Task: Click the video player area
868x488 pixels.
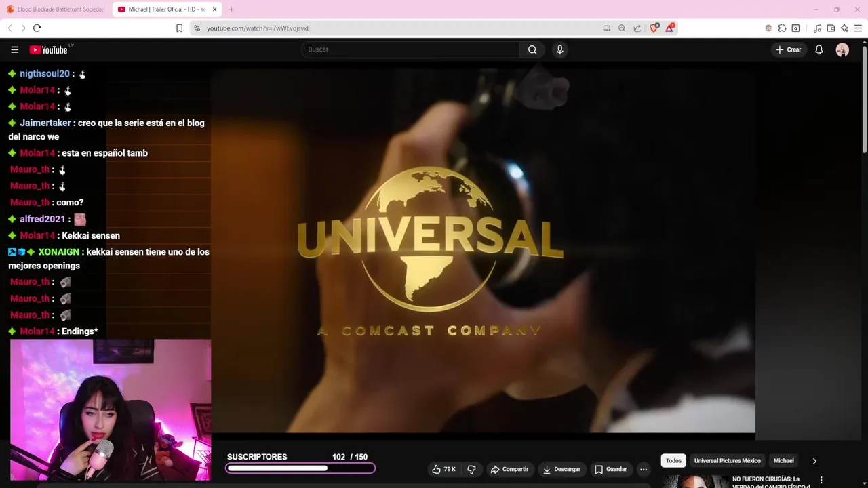Action: [x=483, y=251]
